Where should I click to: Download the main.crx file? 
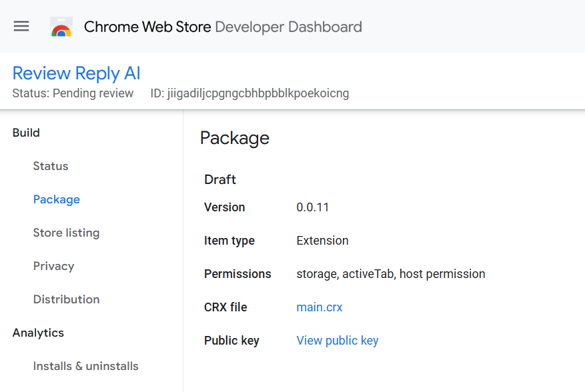(320, 307)
